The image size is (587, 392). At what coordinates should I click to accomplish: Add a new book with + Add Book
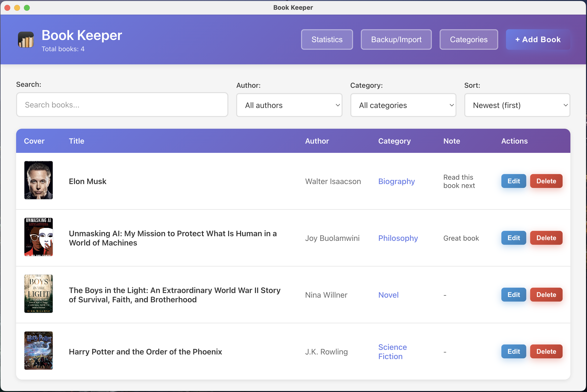tap(537, 39)
